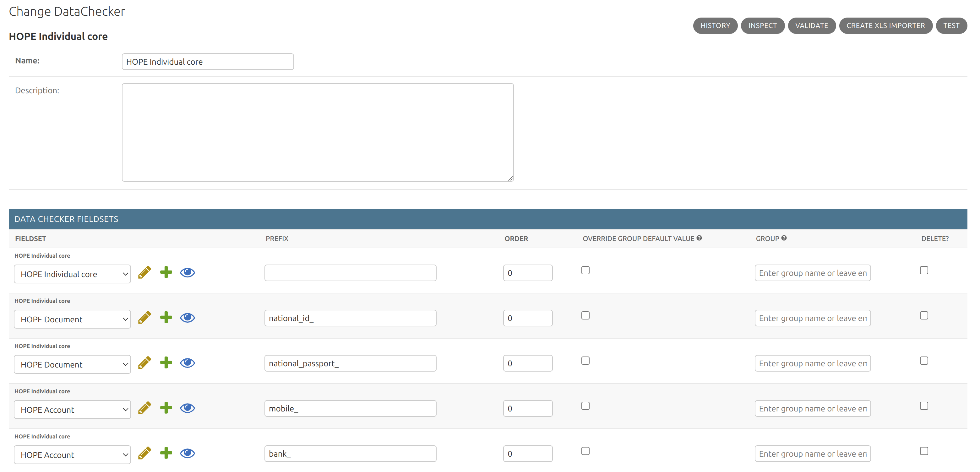The height and width of the screenshot is (472, 980).
Task: Click the pencil edit icon in the first fieldset row
Action: 144,272
